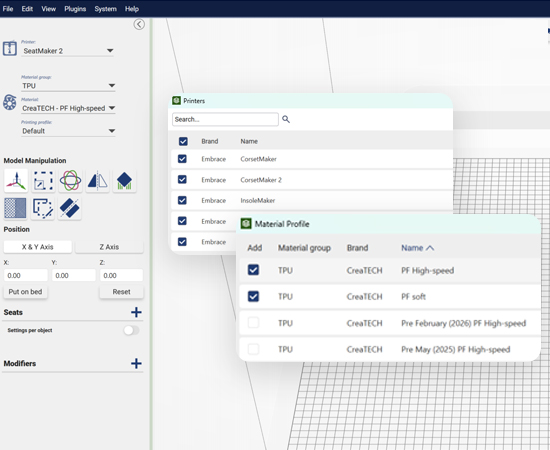Click the Reset position button

[121, 292]
